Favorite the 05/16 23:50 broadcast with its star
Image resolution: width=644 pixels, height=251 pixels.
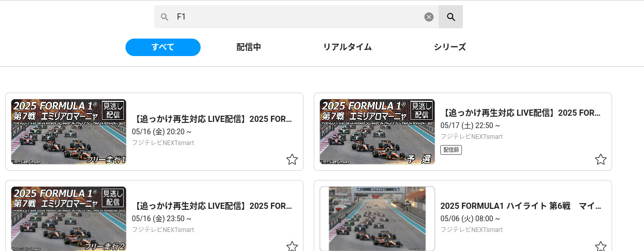click(292, 246)
